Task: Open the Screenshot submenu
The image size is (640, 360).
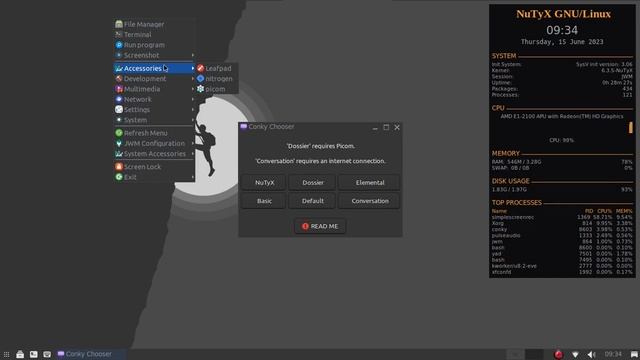Action: 154,55
